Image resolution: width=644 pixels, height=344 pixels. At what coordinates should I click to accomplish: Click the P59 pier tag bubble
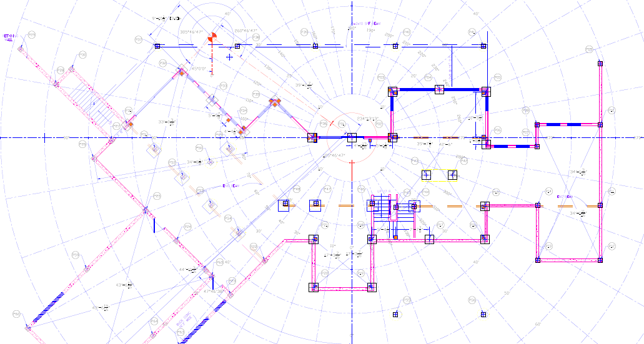click(x=75, y=255)
